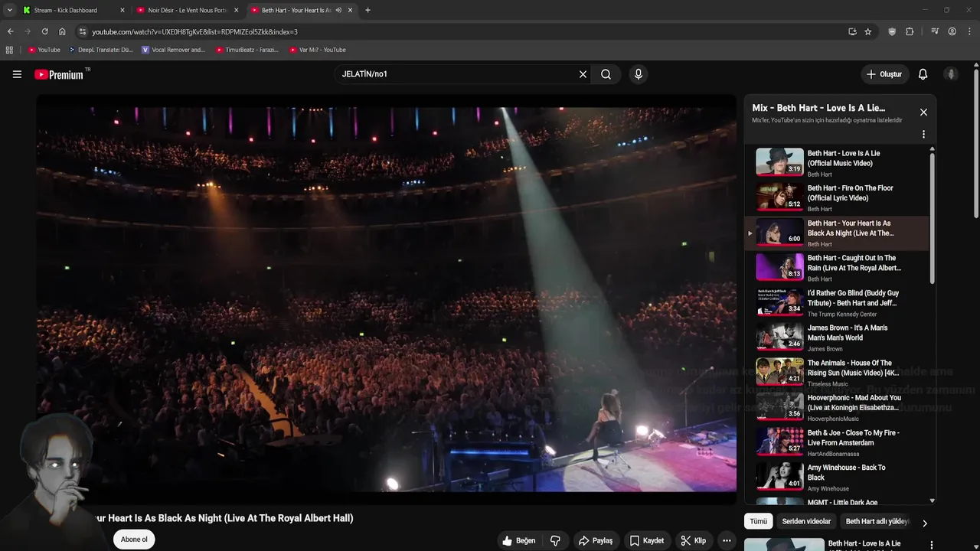Dislike the video thumbs-down
The height and width of the screenshot is (551, 980).
click(555, 540)
